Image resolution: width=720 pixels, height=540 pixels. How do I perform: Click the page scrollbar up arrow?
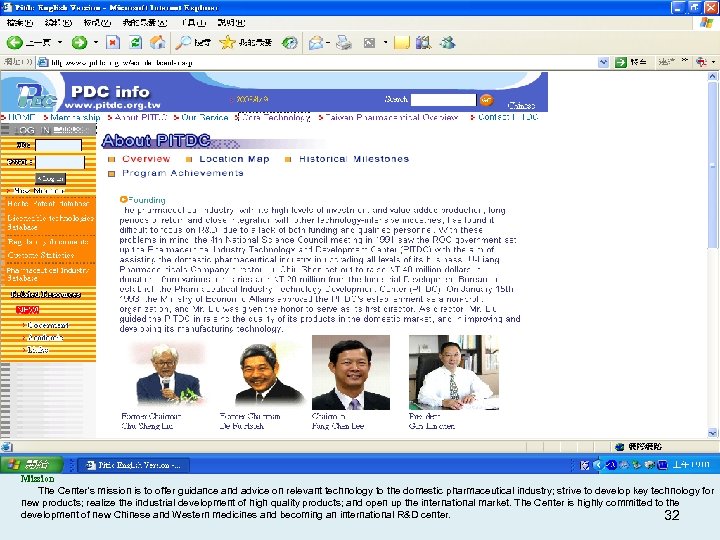coord(713,77)
